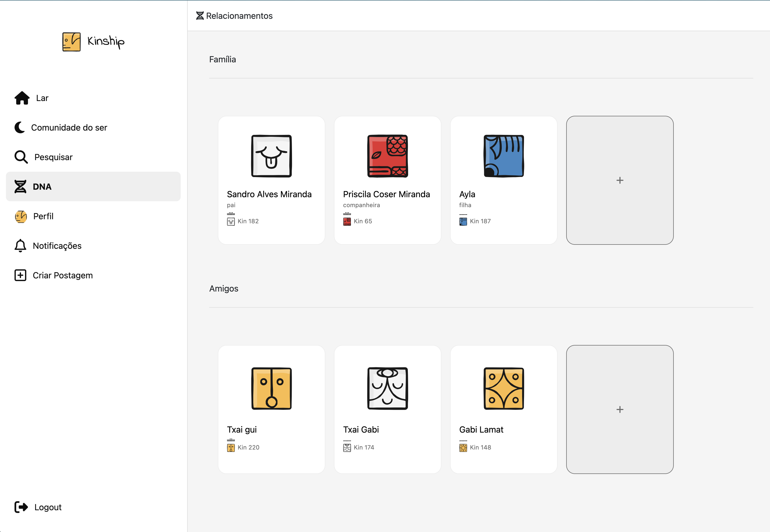Image resolution: width=770 pixels, height=532 pixels.
Task: Click the hourglass icon next to Relacionamentos
Action: pyautogui.click(x=199, y=15)
